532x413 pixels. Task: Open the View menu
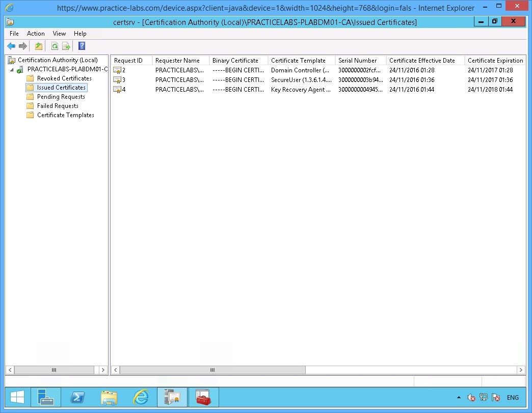(59, 34)
